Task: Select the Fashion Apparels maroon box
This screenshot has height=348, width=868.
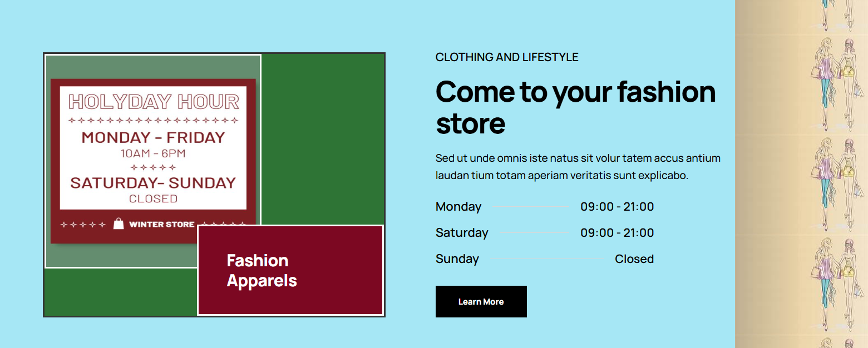Action: click(290, 270)
